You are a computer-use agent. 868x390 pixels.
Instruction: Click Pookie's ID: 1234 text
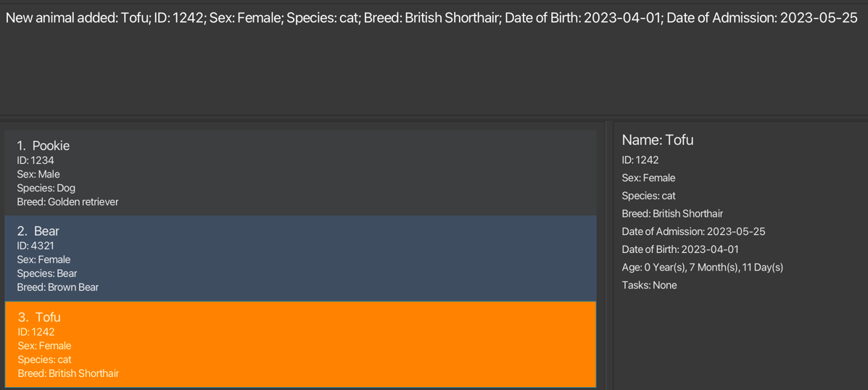(36, 160)
